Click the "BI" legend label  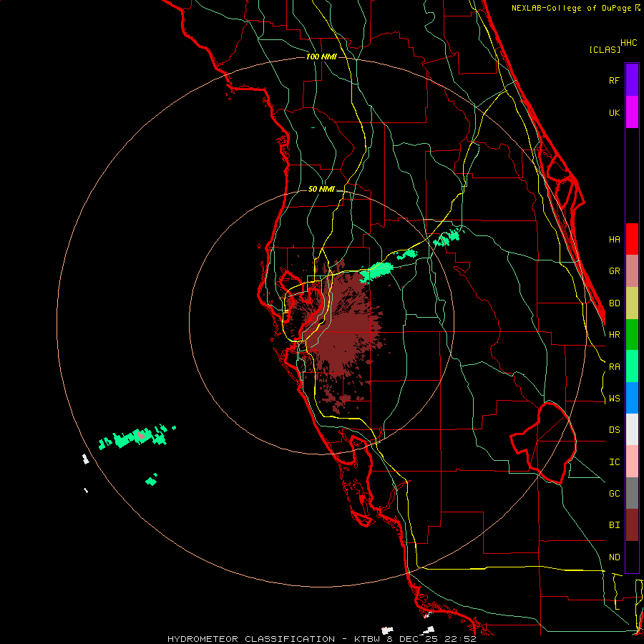coord(614,525)
